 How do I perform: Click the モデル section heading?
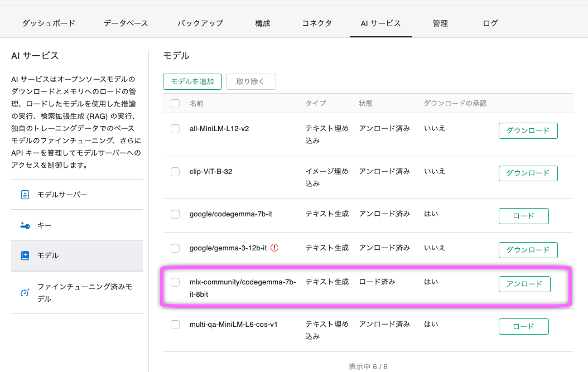pos(176,56)
